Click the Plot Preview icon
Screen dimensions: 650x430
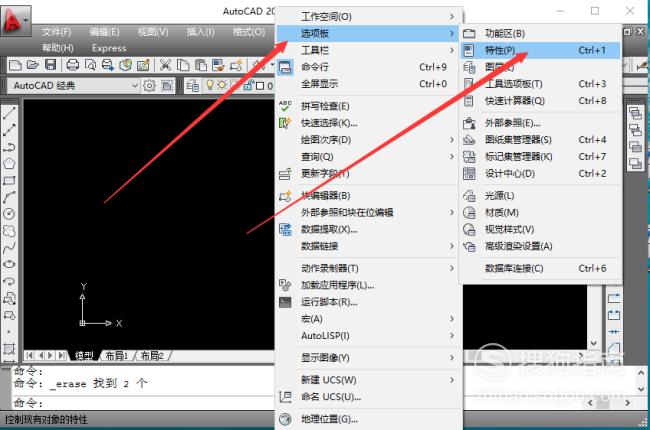pyautogui.click(x=90, y=65)
